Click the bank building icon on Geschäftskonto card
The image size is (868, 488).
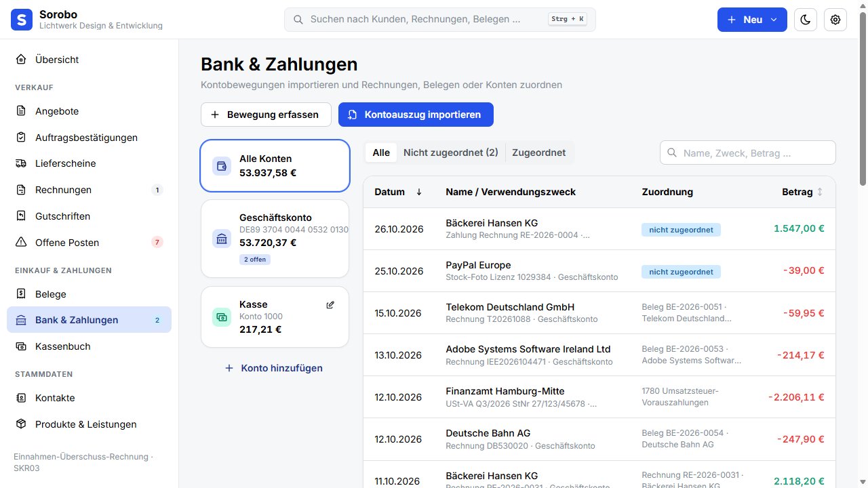[x=222, y=239]
